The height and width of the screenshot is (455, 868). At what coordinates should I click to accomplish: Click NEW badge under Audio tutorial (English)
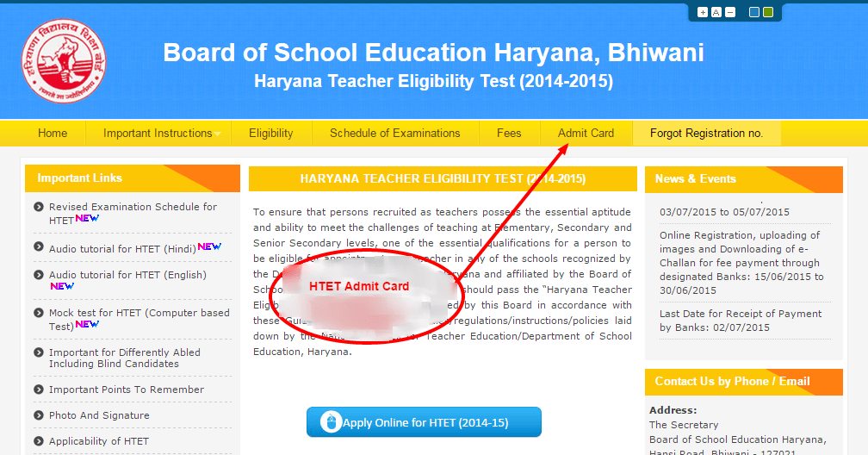click(62, 286)
